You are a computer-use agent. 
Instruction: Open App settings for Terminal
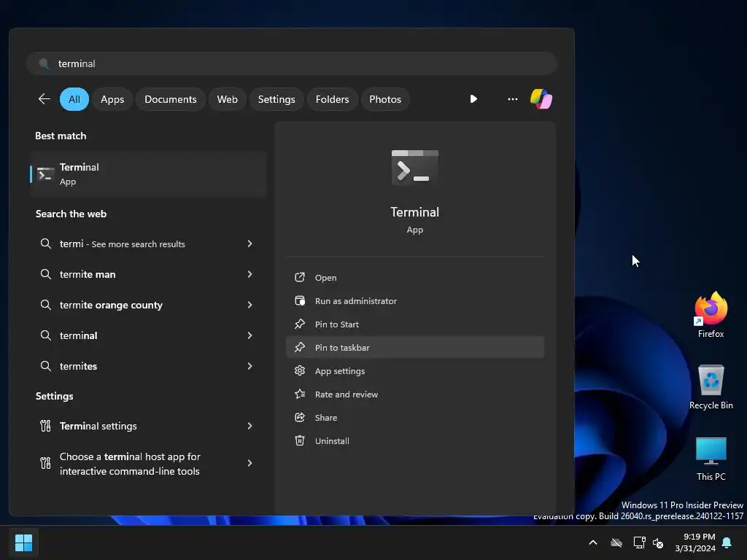click(x=415, y=371)
